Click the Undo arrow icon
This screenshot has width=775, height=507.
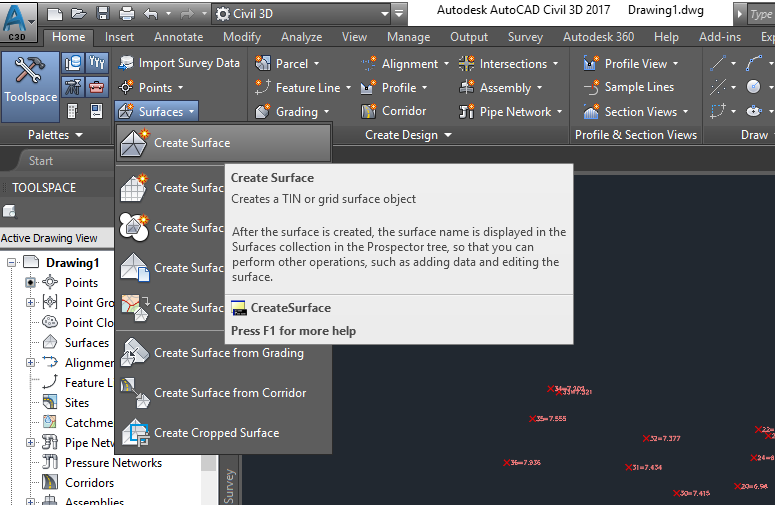[151, 14]
